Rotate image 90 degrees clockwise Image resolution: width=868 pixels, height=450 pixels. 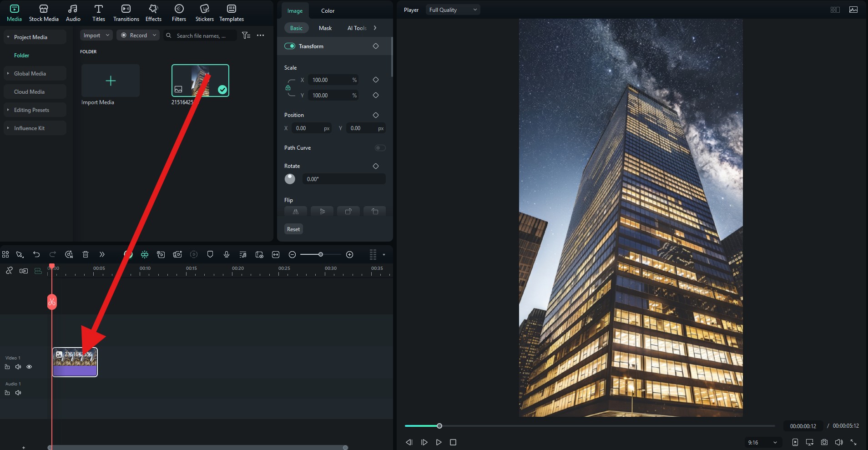pyautogui.click(x=348, y=211)
